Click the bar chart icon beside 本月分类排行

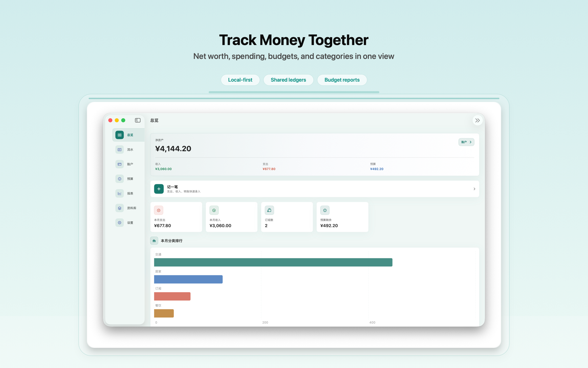click(x=154, y=241)
